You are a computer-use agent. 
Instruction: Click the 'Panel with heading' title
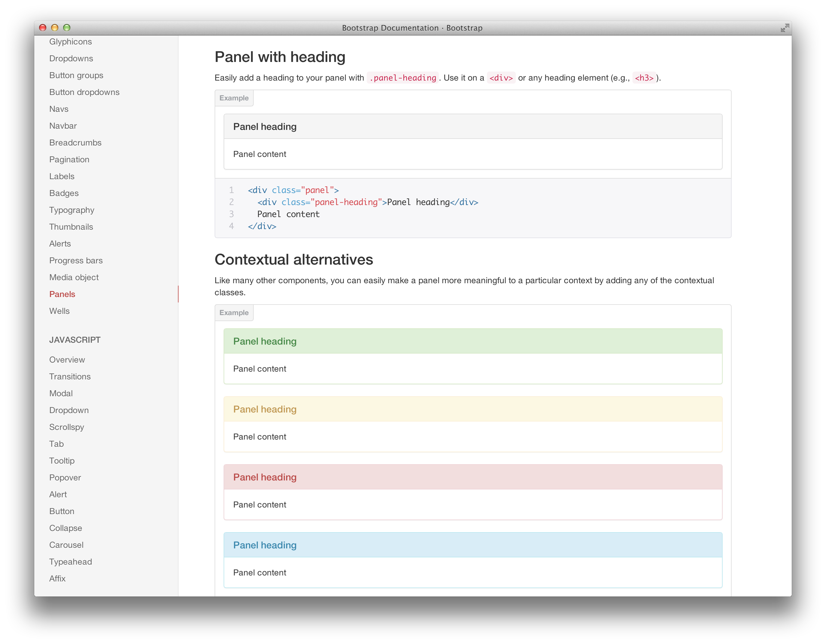pos(280,57)
